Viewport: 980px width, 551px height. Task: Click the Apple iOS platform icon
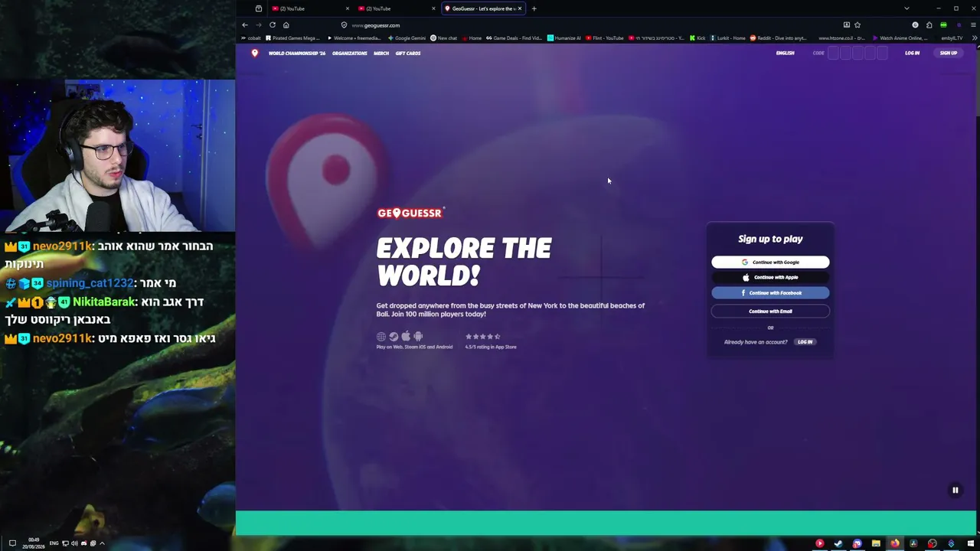(406, 337)
